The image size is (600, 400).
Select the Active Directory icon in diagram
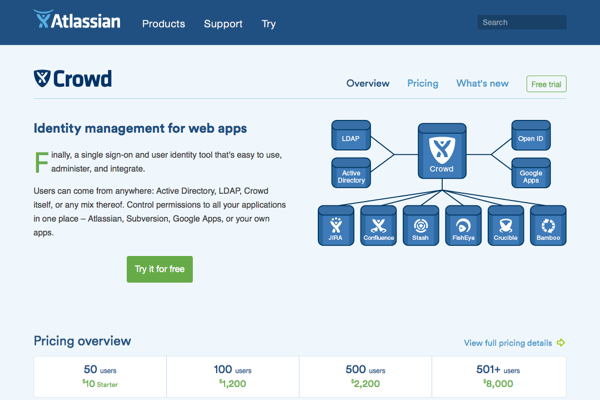pyautogui.click(x=351, y=173)
